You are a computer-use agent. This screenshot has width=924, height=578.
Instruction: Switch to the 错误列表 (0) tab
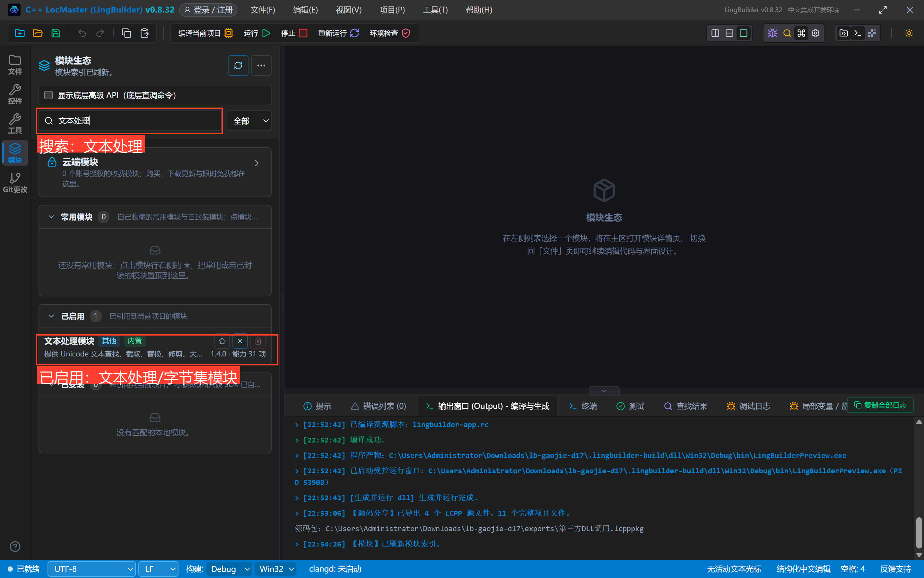pyautogui.click(x=379, y=406)
